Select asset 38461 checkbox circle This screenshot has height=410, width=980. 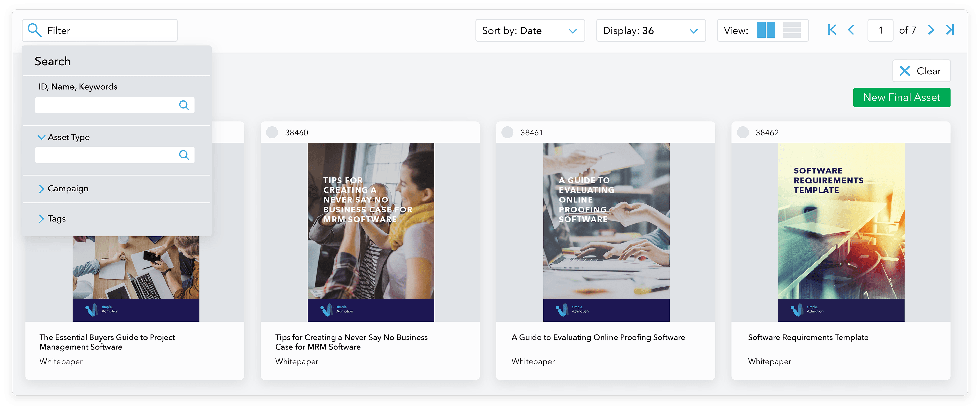[507, 133]
